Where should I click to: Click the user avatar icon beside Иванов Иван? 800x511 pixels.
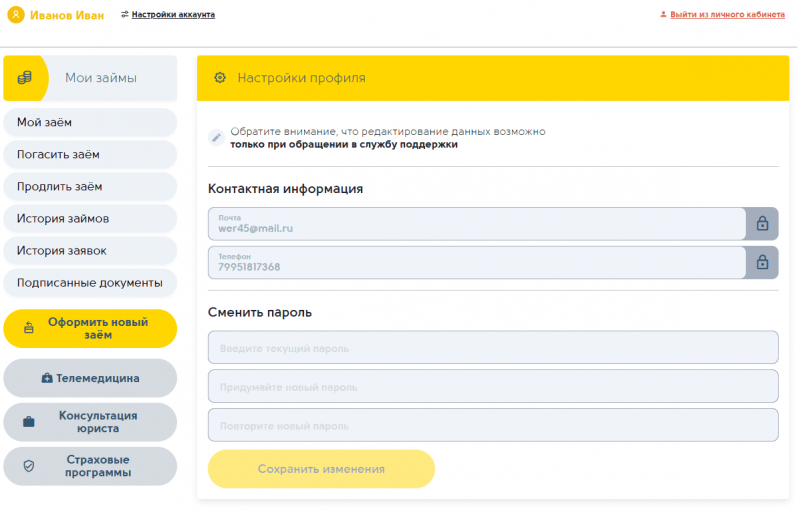coord(16,15)
